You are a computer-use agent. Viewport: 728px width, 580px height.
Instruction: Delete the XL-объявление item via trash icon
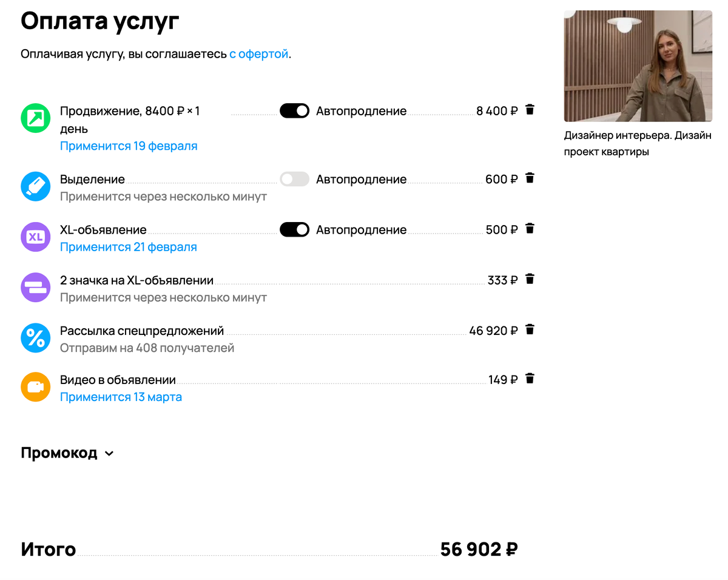[x=530, y=228]
